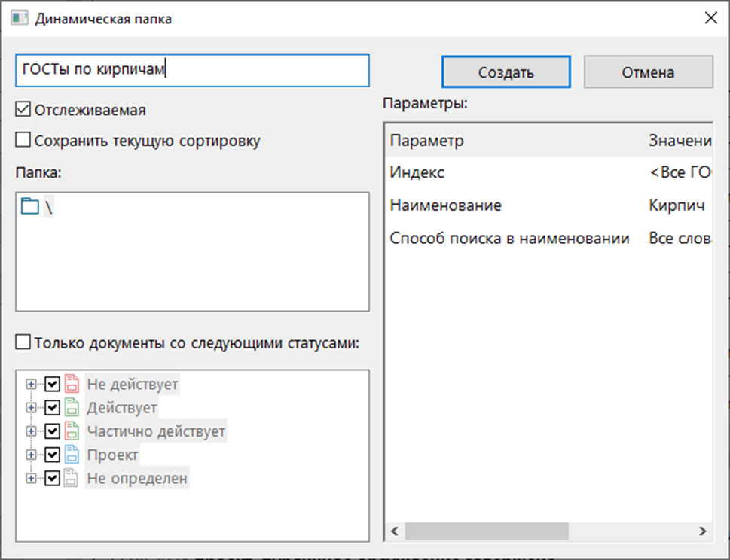Click the 'Параметр' column header
Image resolution: width=730 pixels, height=560 pixels.
pyautogui.click(x=516, y=141)
